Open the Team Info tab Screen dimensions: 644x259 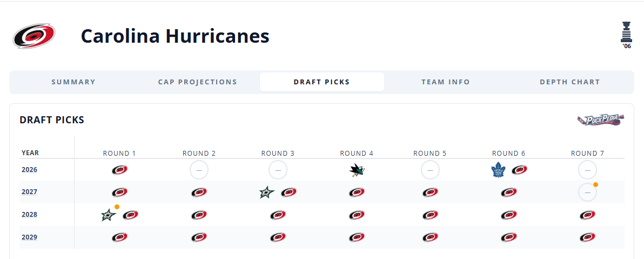click(x=446, y=82)
